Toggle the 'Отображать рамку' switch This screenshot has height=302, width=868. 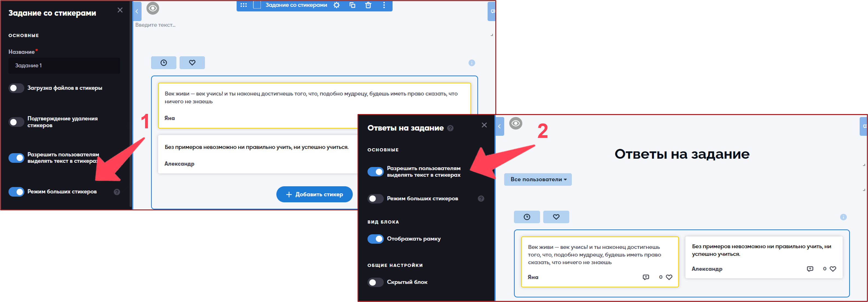(x=375, y=239)
